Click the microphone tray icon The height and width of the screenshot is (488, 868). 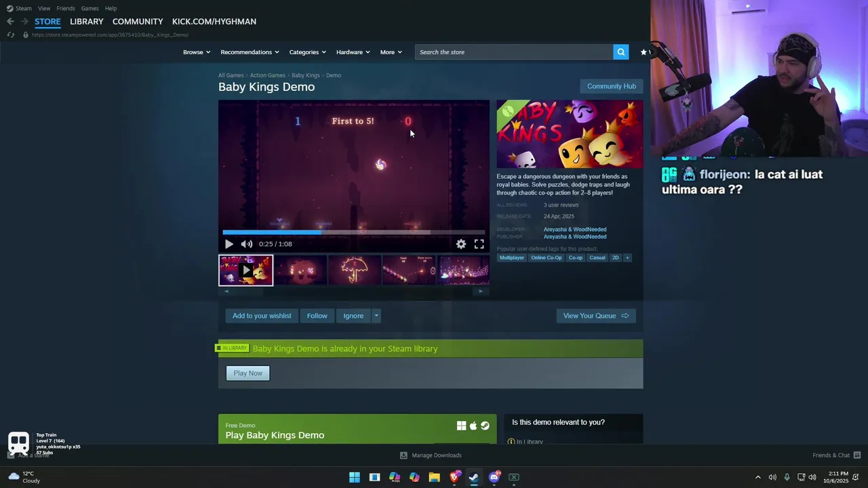pyautogui.click(x=787, y=477)
